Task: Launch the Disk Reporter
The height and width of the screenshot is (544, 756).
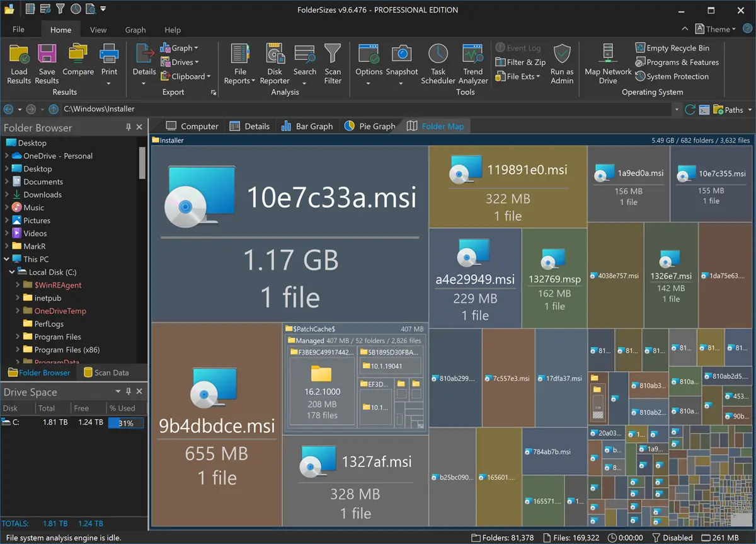Action: pos(275,64)
